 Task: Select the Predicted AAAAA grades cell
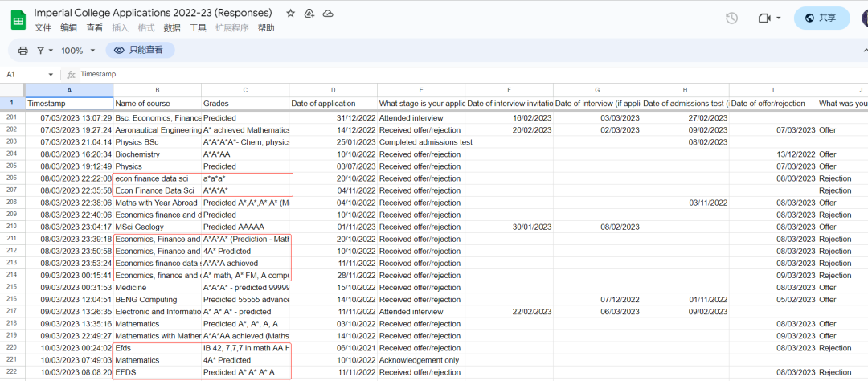pyautogui.click(x=245, y=227)
